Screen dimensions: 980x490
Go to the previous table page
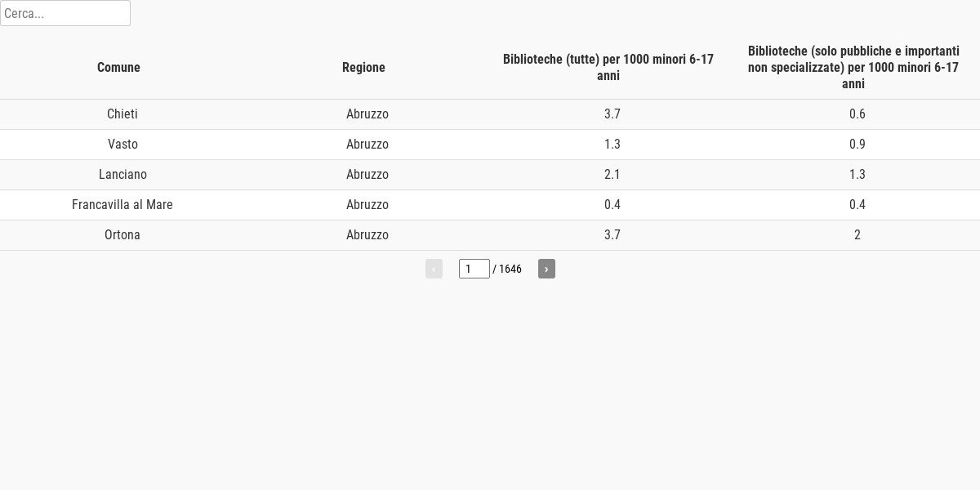pos(434,269)
